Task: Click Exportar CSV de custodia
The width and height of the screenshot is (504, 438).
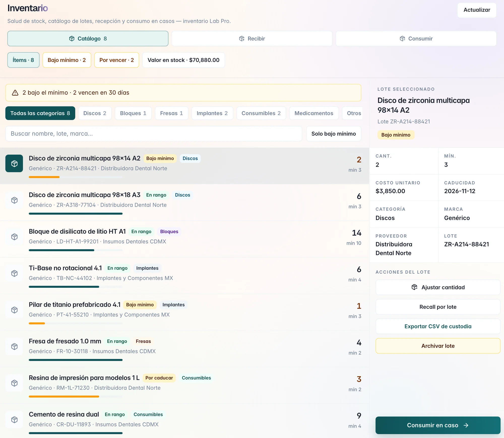Action: click(438, 326)
